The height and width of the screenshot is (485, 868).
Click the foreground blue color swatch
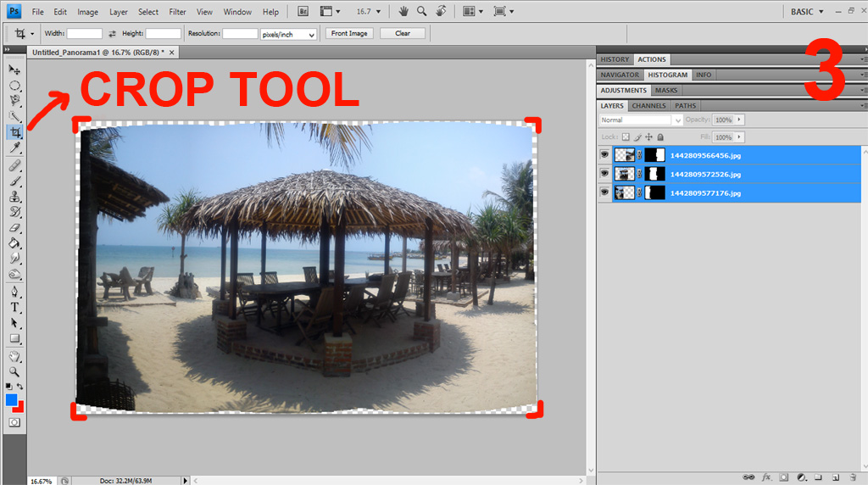coord(10,399)
